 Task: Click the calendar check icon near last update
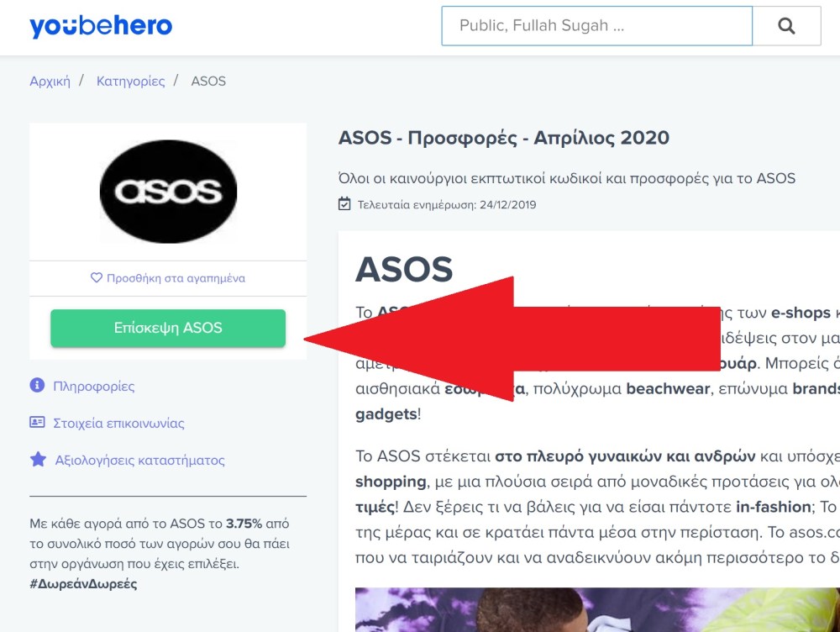point(344,203)
